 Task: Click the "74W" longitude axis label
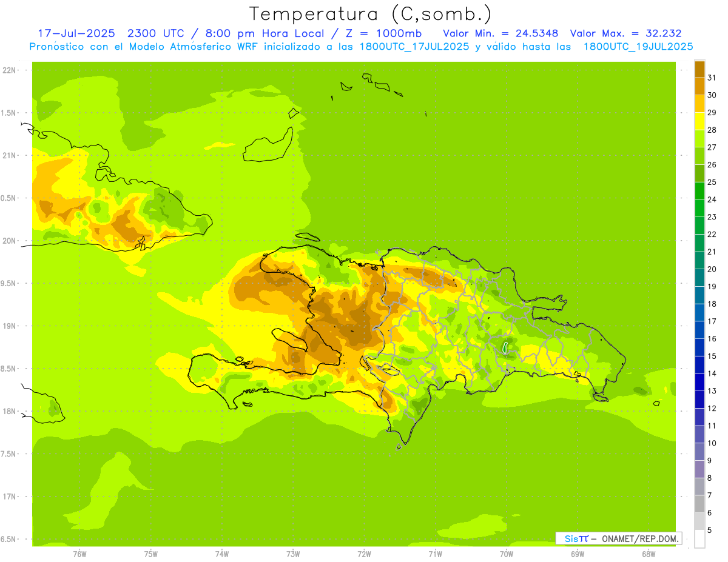[222, 554]
